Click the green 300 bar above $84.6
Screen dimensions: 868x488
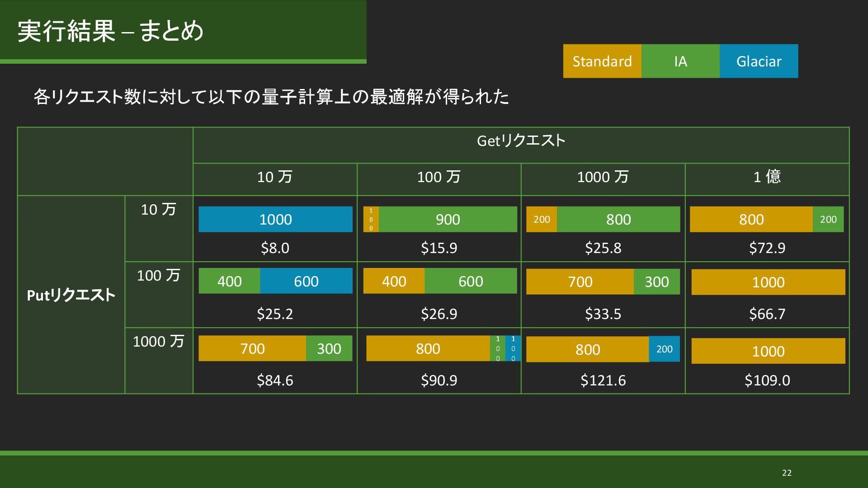(x=329, y=348)
